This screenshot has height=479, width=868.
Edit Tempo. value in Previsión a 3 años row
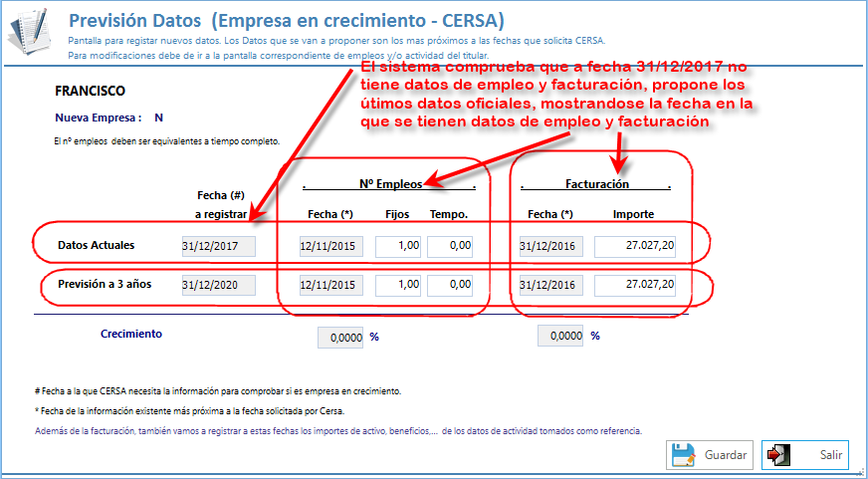(450, 285)
